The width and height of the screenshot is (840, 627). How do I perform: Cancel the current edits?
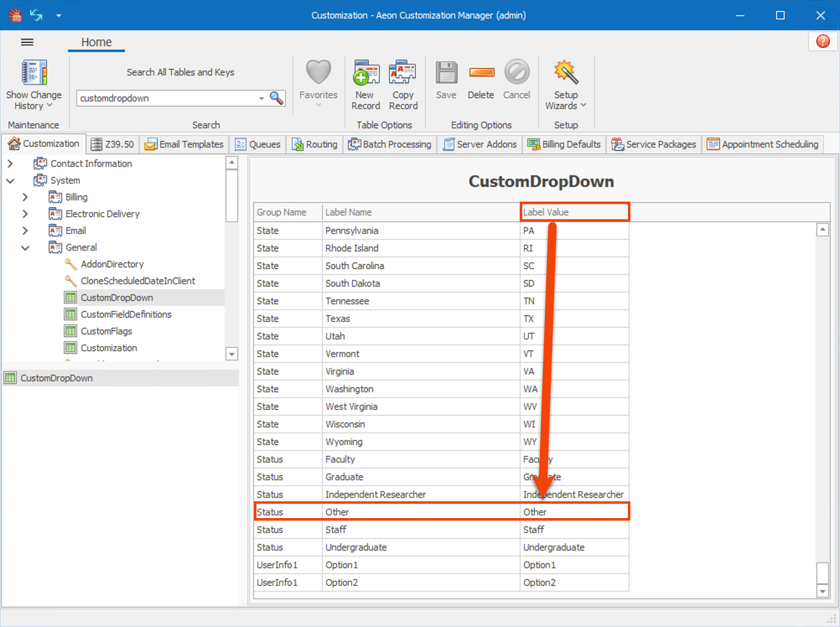(516, 80)
